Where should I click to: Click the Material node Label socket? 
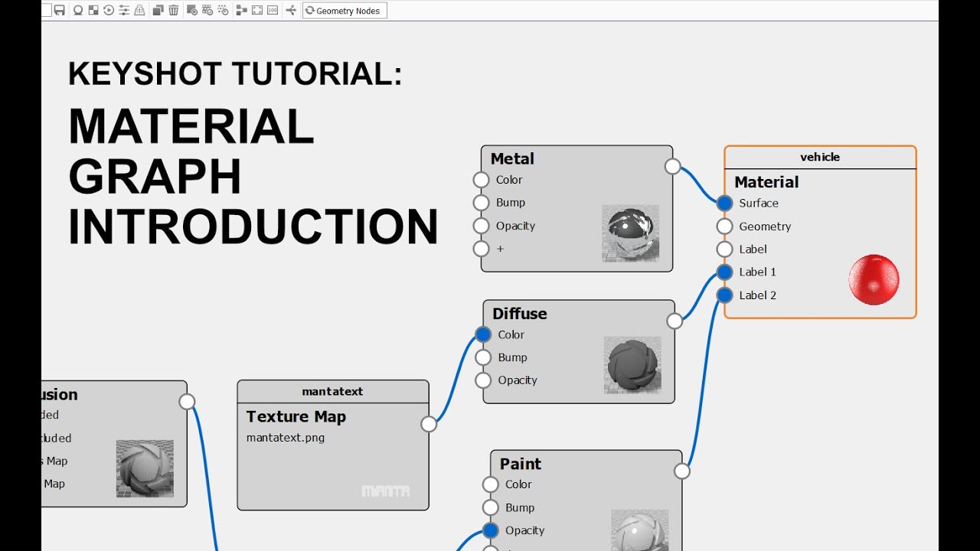click(x=725, y=249)
